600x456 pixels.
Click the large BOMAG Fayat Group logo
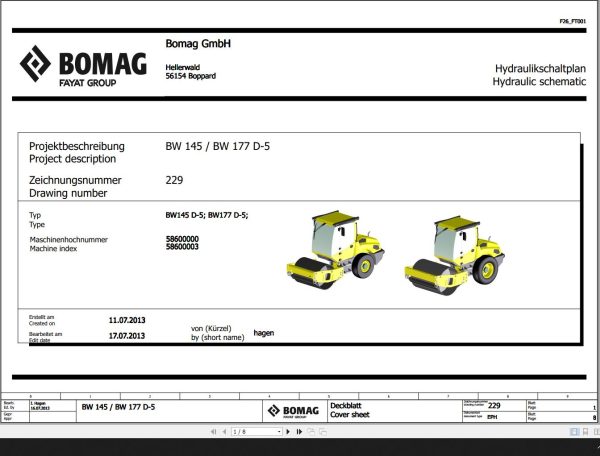click(x=83, y=66)
